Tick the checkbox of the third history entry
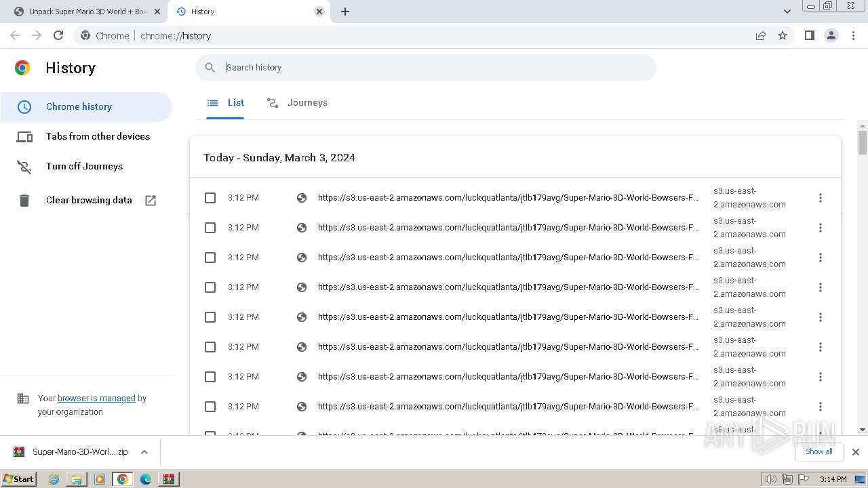This screenshot has height=488, width=868. click(210, 258)
